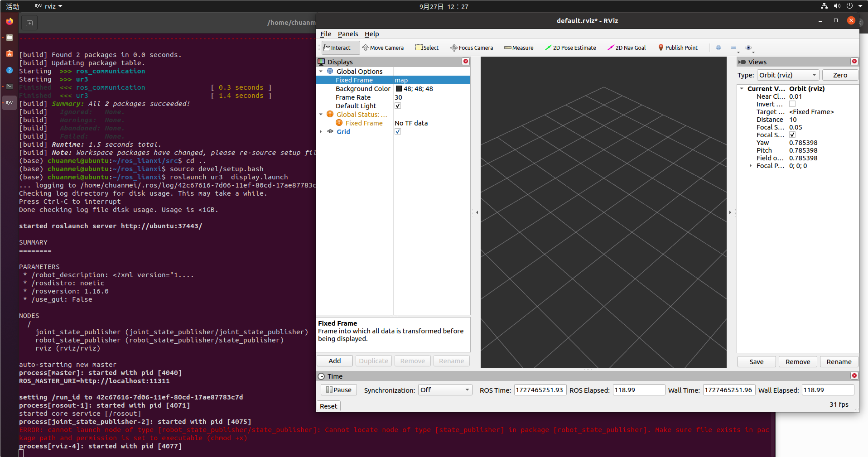Uncheck the Default Light checkbox
The height and width of the screenshot is (457, 868).
397,106
